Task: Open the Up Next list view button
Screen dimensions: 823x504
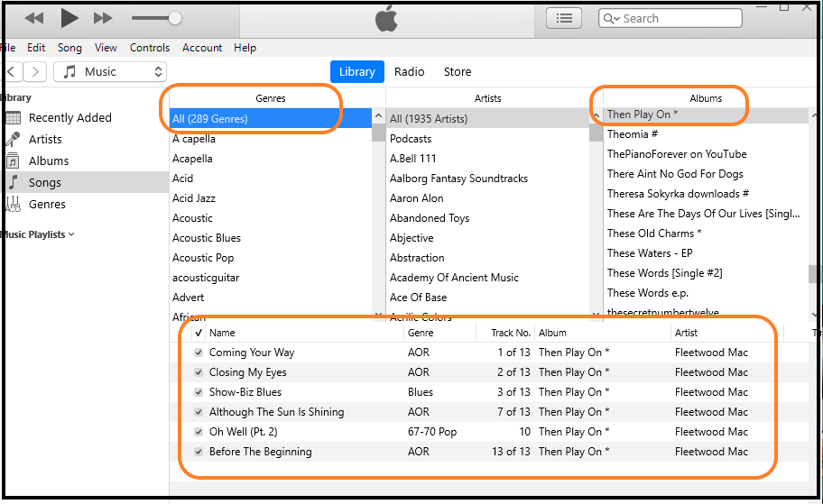Action: 564,18
